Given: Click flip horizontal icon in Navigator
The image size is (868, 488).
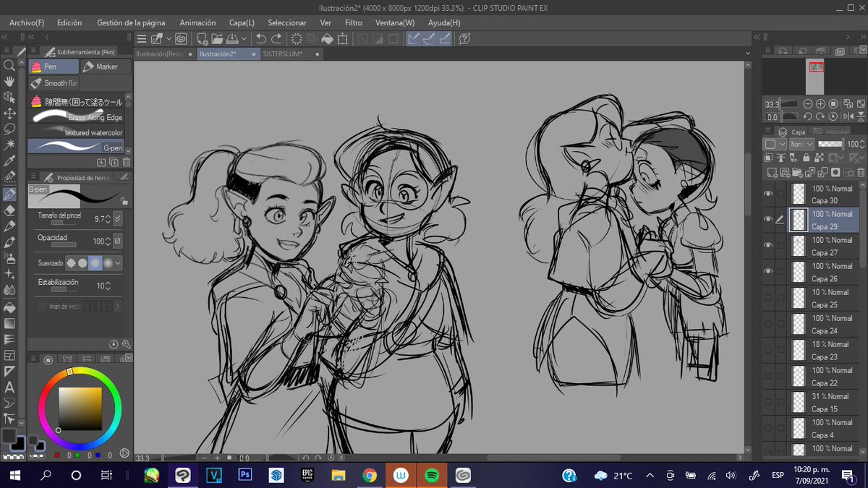Looking at the screenshot, I should (848, 116).
